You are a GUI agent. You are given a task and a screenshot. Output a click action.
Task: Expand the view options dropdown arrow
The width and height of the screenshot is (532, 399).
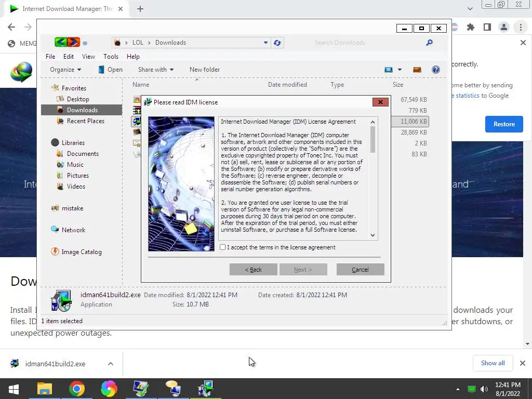(400, 70)
